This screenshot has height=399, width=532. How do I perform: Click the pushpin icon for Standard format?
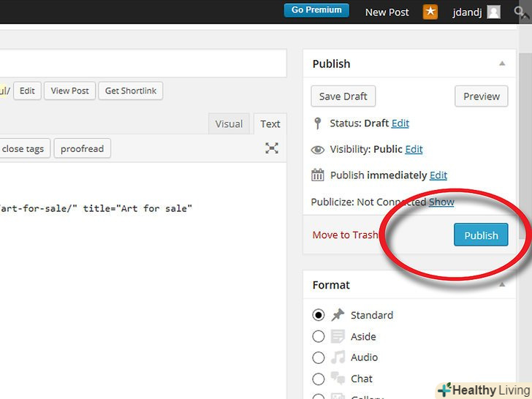tap(338, 315)
